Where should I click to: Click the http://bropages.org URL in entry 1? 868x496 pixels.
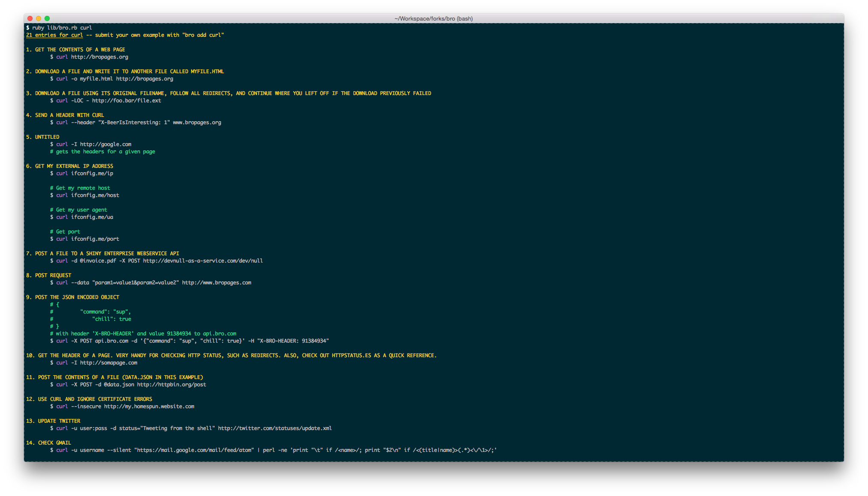(x=99, y=57)
